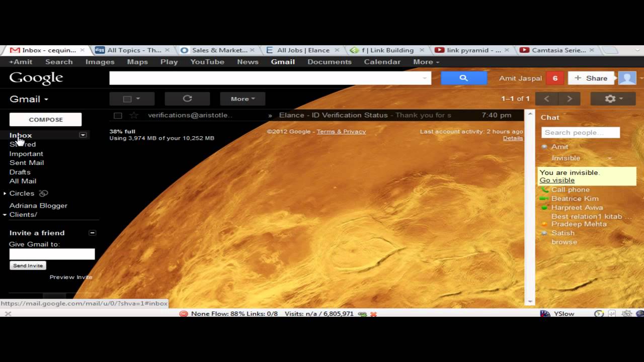Click the Google logo

point(36,78)
